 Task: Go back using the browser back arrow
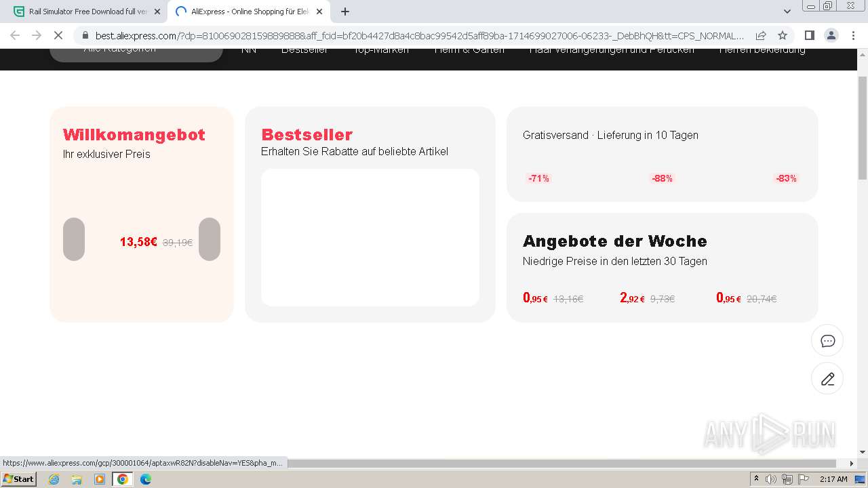coord(15,35)
